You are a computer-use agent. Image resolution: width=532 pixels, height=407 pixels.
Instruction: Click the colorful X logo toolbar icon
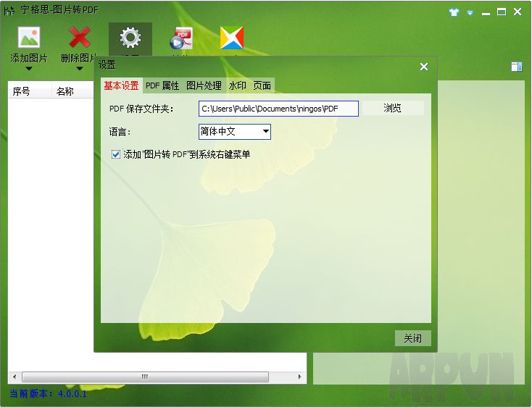pyautogui.click(x=232, y=38)
